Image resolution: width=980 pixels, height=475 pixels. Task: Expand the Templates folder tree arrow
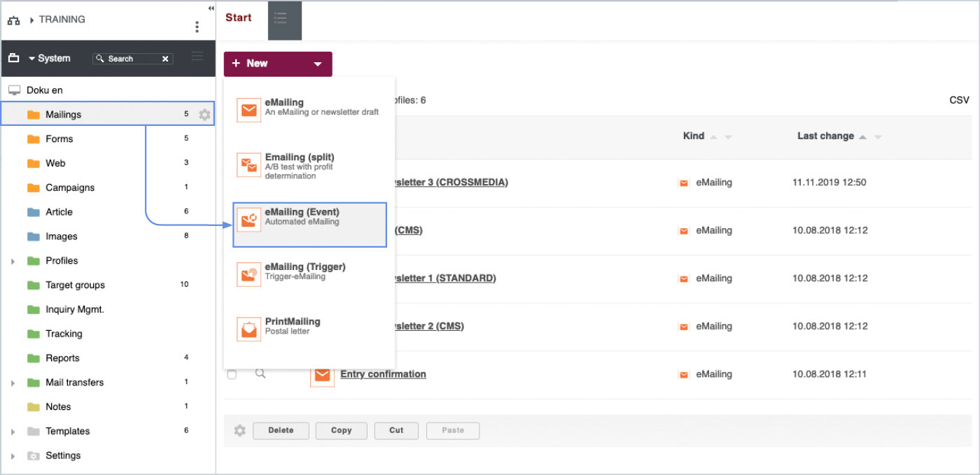(13, 432)
